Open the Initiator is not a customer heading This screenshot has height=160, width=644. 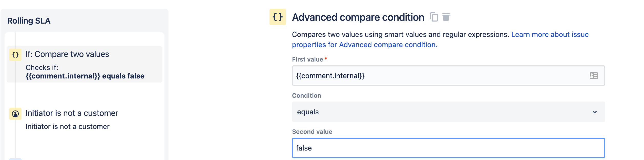(x=72, y=113)
